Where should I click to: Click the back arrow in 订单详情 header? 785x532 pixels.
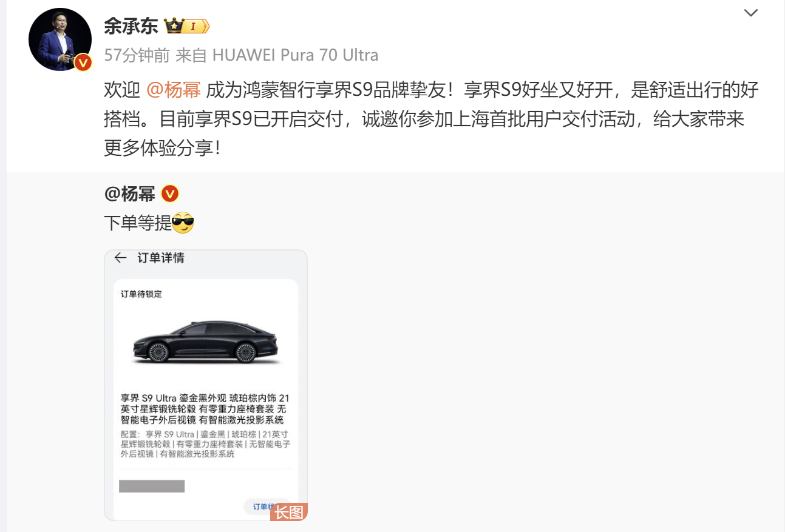120,258
